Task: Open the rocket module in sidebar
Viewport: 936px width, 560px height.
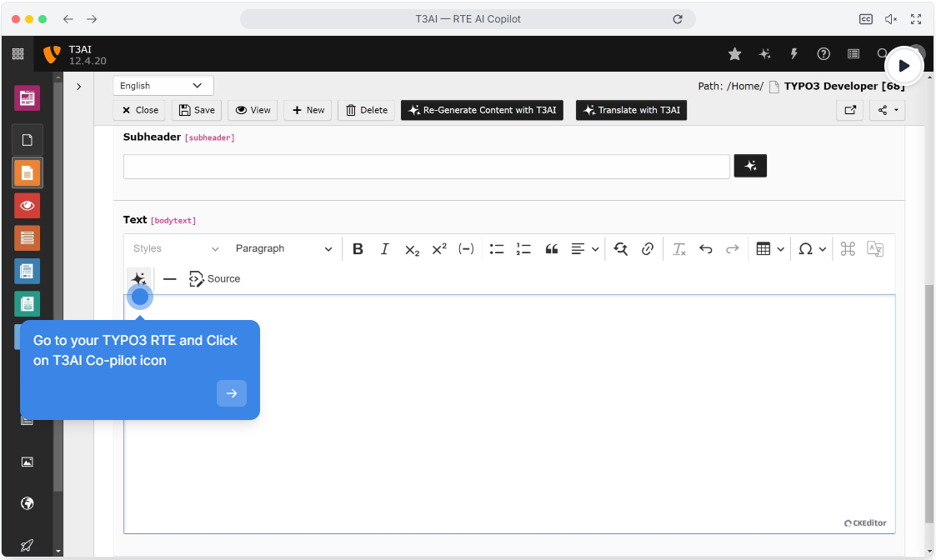Action: pyautogui.click(x=28, y=544)
